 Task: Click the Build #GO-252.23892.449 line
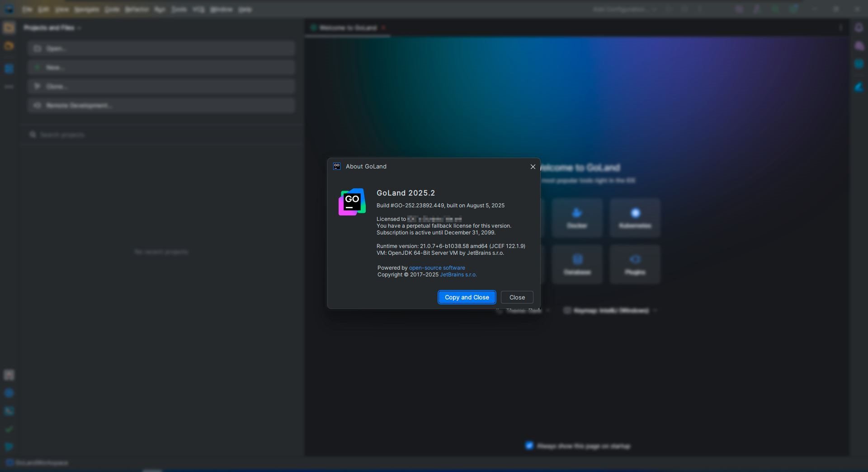pyautogui.click(x=440, y=206)
